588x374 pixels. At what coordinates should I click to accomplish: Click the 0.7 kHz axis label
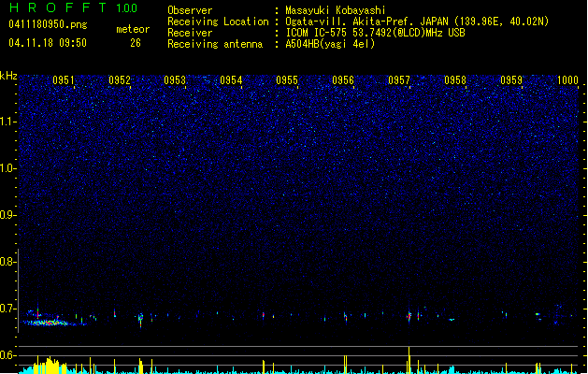pos(8,309)
